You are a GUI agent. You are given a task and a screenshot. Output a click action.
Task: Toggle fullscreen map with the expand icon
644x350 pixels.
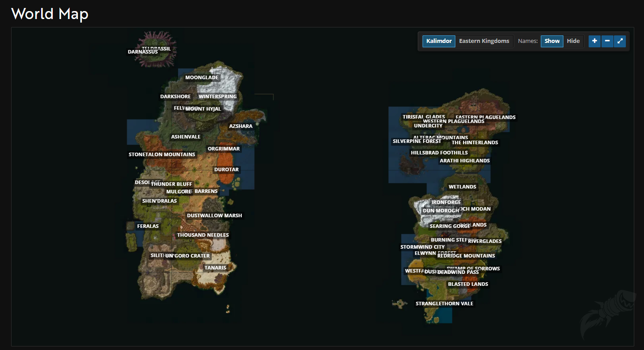(620, 41)
